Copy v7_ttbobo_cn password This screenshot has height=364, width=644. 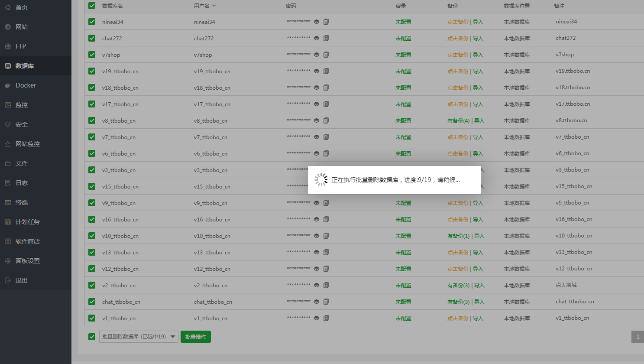click(x=326, y=137)
